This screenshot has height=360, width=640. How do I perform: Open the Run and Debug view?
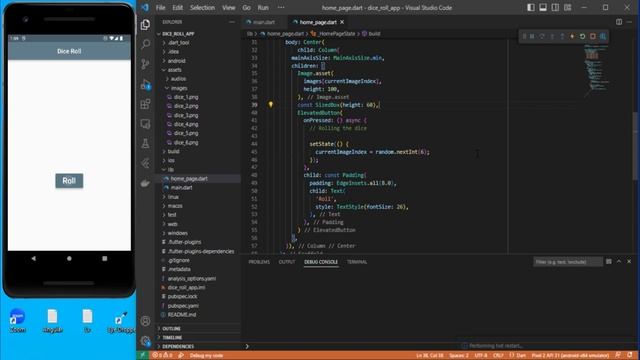click(x=145, y=84)
